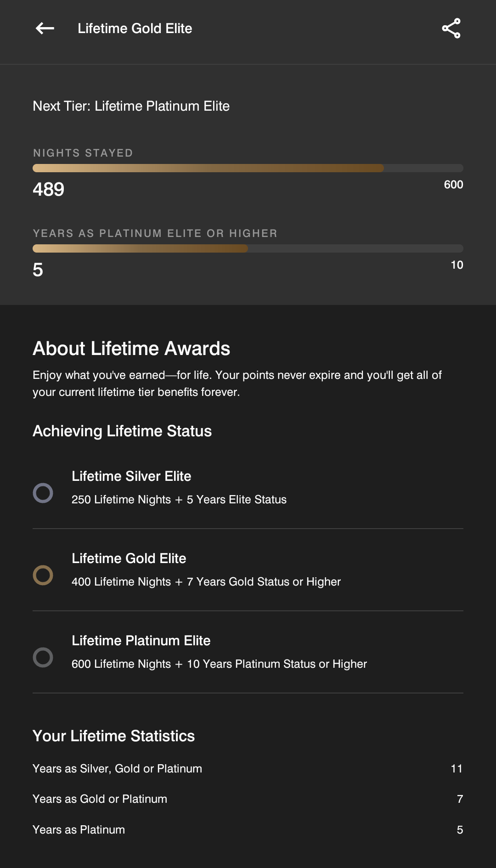The height and width of the screenshot is (868, 496).
Task: Open the Lifetime Gold Elite requirements row
Action: tap(248, 570)
